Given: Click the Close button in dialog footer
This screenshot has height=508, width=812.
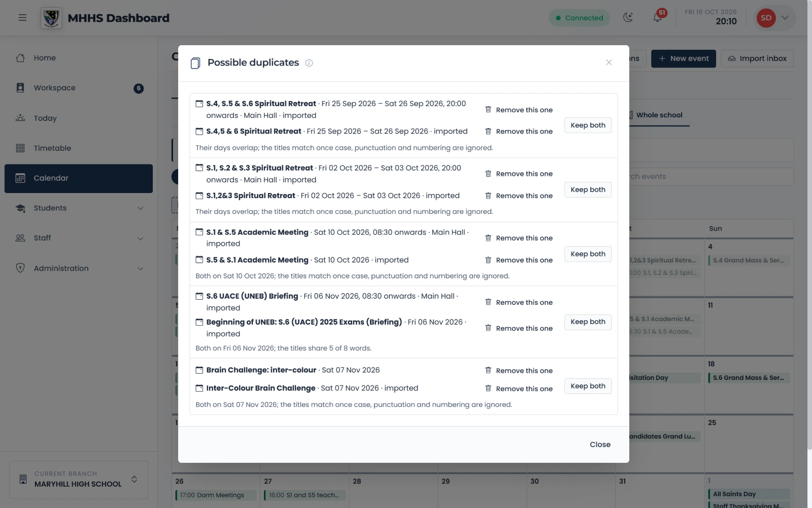Looking at the screenshot, I should pyautogui.click(x=600, y=444).
